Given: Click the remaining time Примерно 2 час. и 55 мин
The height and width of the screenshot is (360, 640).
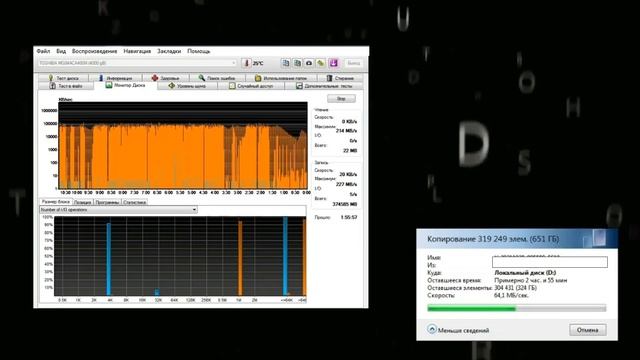Looking at the screenshot, I should [531, 280].
